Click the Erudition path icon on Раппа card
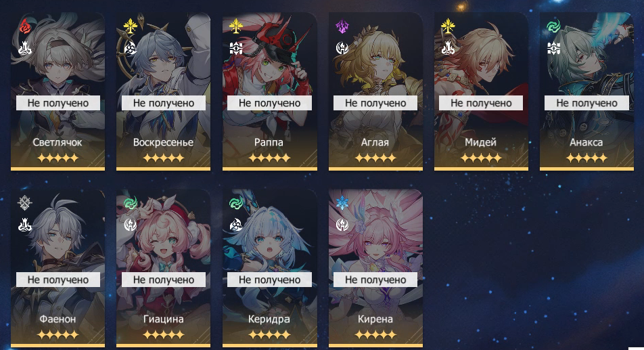 [236, 48]
